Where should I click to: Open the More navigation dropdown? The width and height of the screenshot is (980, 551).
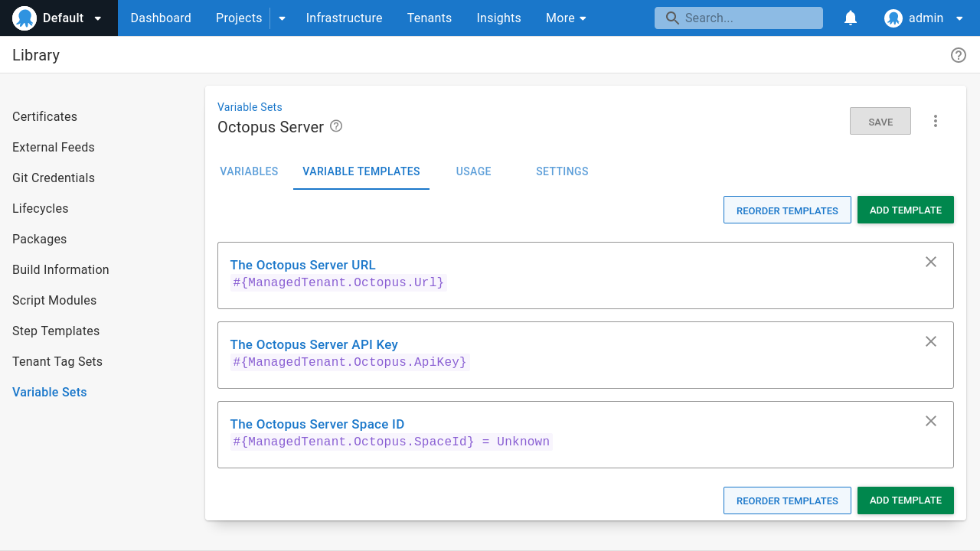pyautogui.click(x=566, y=18)
